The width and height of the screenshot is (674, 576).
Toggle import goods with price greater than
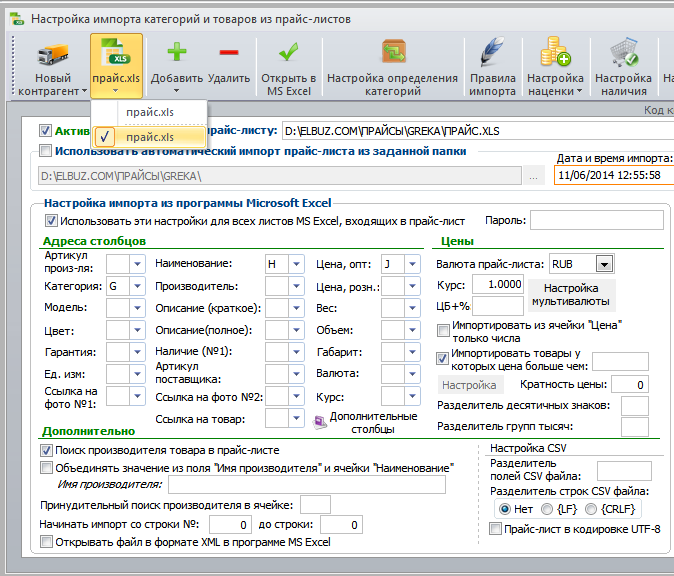(x=442, y=358)
